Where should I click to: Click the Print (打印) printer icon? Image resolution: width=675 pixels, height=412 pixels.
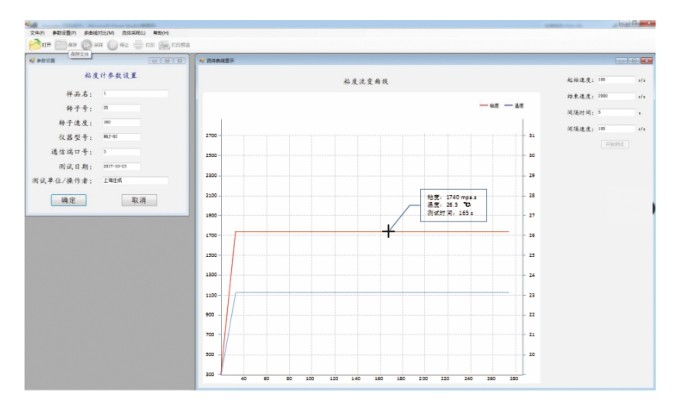click(139, 45)
